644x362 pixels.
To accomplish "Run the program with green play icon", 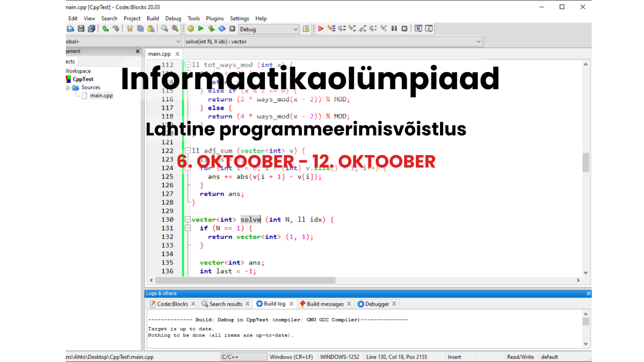I will [201, 29].
